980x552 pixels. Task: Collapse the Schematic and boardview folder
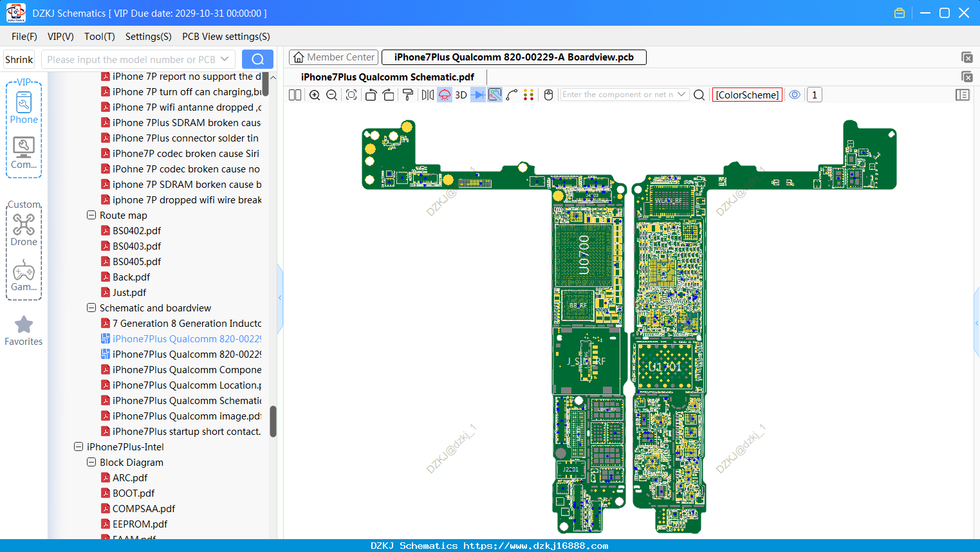[91, 308]
